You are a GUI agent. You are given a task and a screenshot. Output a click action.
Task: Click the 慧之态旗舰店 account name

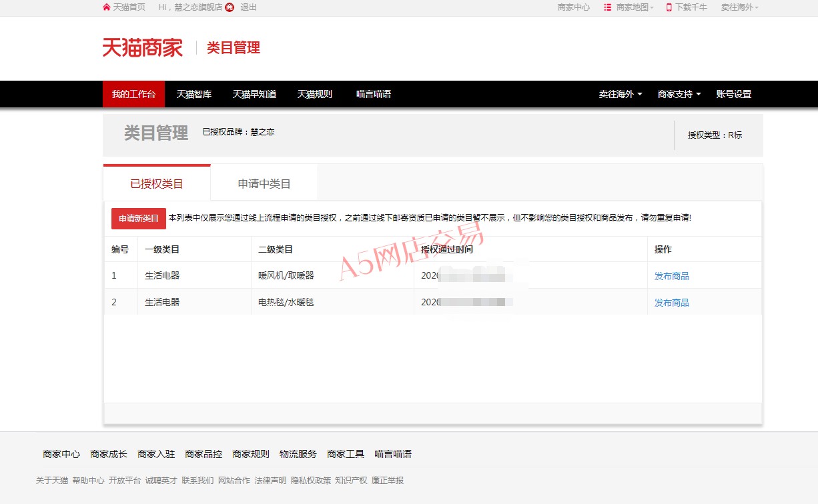click(198, 7)
